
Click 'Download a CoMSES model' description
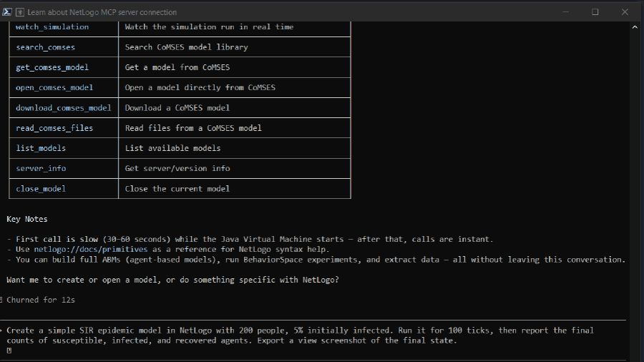click(x=177, y=107)
